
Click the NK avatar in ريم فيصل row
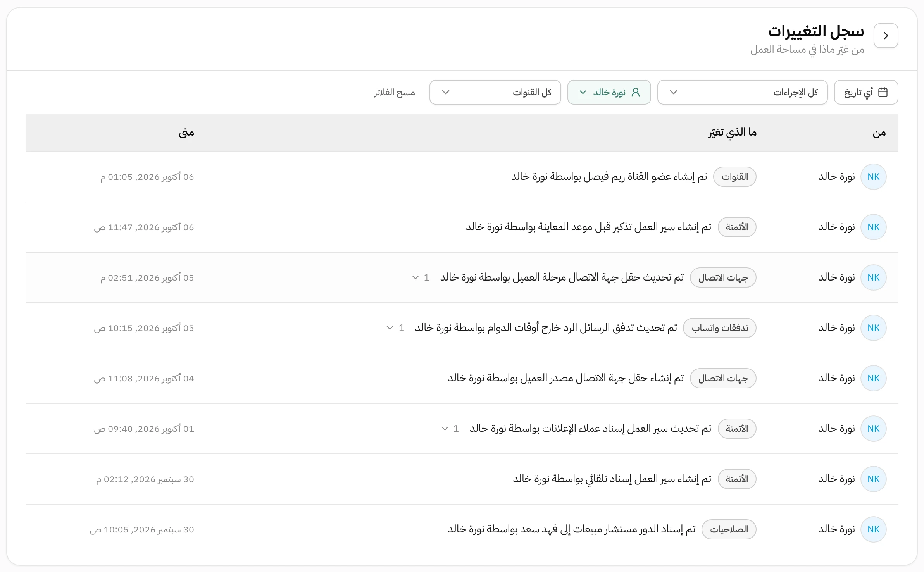point(873,177)
